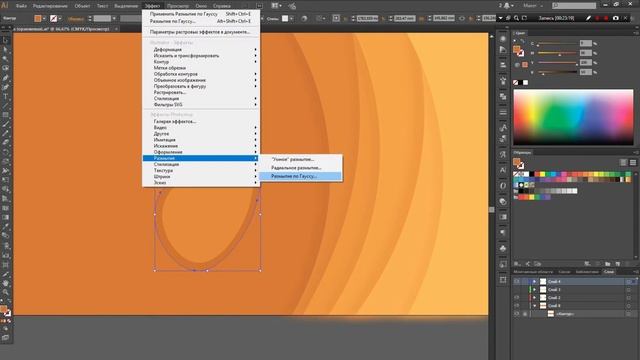The height and width of the screenshot is (360, 640).
Task: Open workspace switcher dropdown in top bar
Action: click(x=533, y=6)
